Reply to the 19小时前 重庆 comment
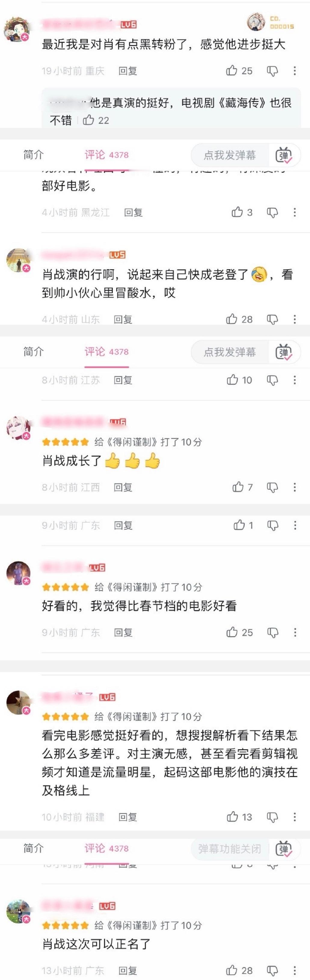Image resolution: width=310 pixels, height=980 pixels. point(127,71)
